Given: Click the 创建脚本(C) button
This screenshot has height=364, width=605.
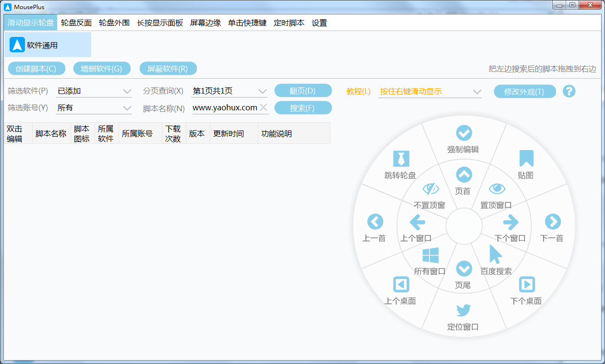Looking at the screenshot, I should click(x=36, y=69).
